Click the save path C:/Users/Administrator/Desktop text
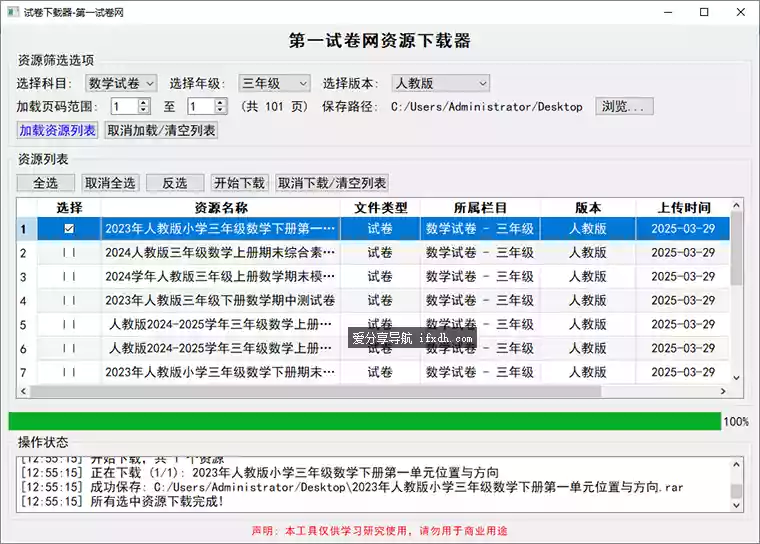This screenshot has height=544, width=760. 487,107
